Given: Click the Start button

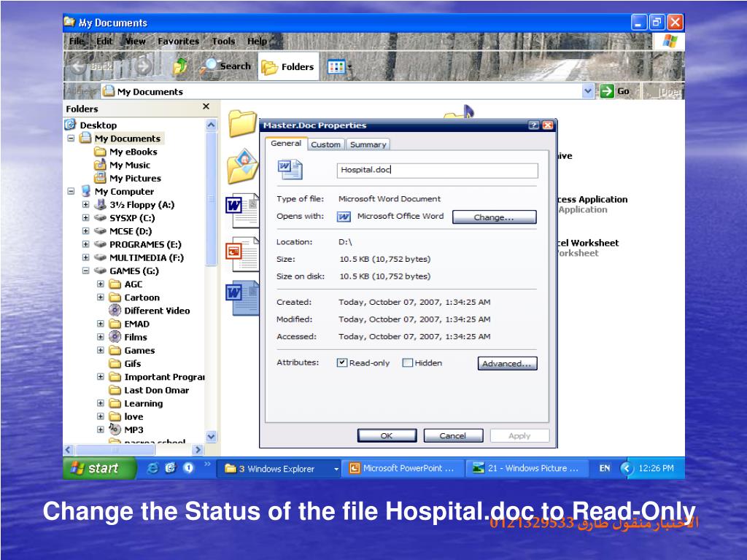Looking at the screenshot, I should (x=99, y=468).
